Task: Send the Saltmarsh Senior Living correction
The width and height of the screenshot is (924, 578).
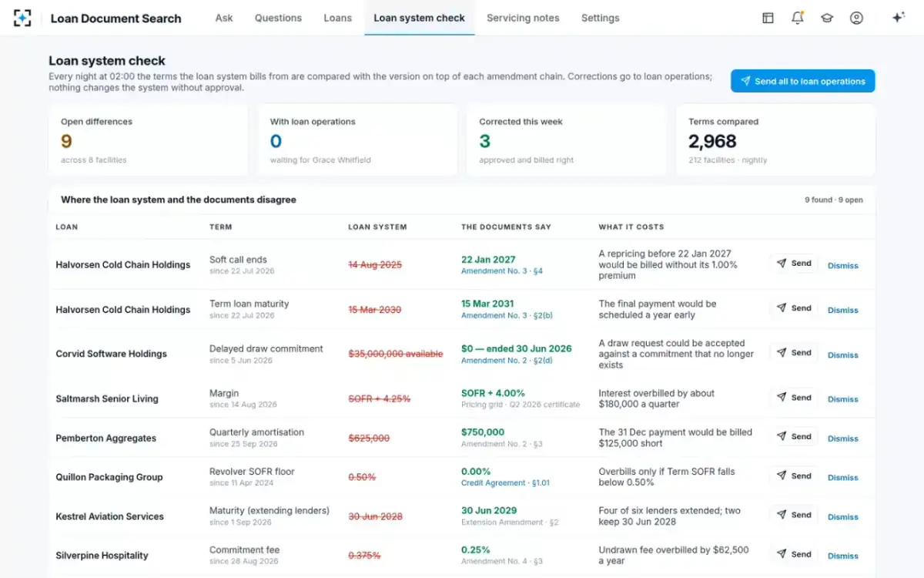Action: coord(794,398)
